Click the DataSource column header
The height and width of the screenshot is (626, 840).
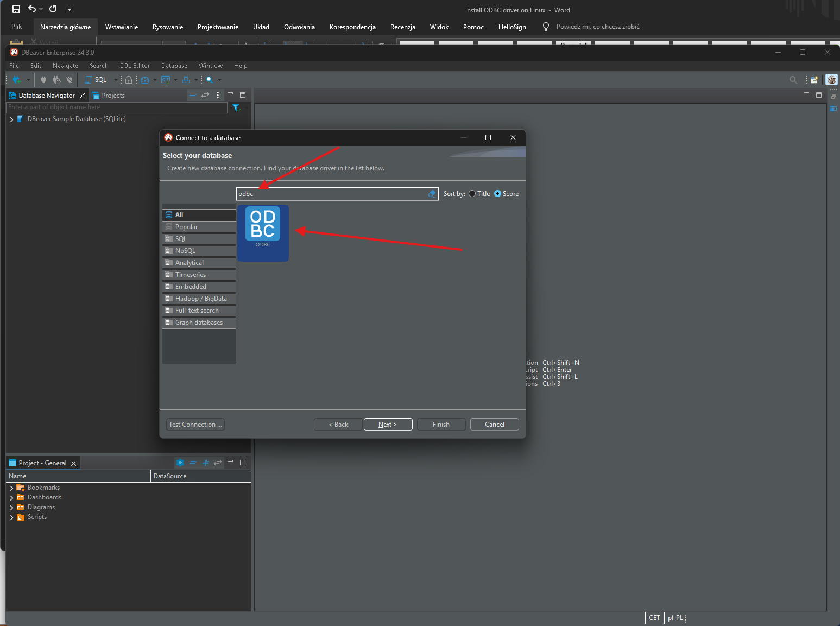click(200, 476)
